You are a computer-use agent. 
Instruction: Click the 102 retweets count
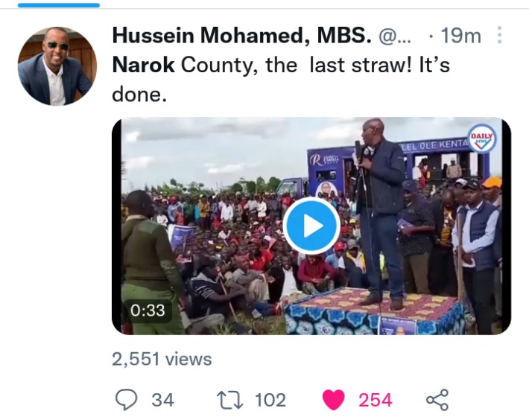point(270,400)
